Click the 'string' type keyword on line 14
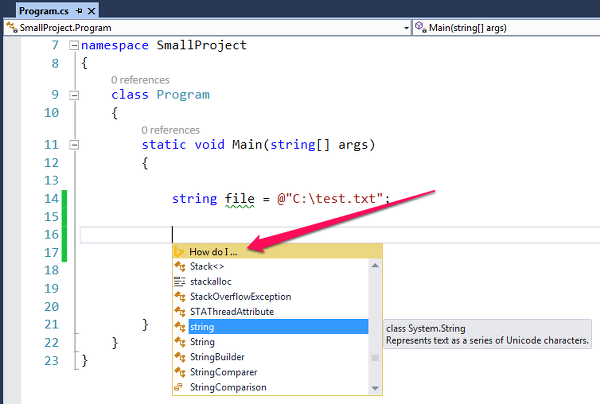600x404 pixels. click(x=194, y=199)
